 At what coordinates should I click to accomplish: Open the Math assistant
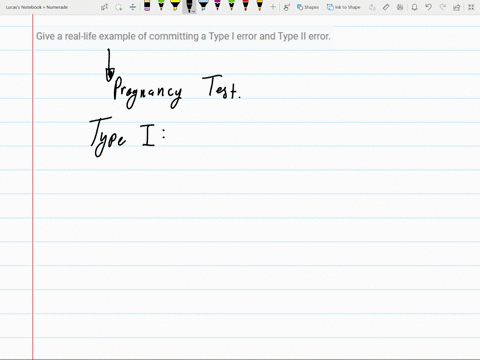(400, 7)
